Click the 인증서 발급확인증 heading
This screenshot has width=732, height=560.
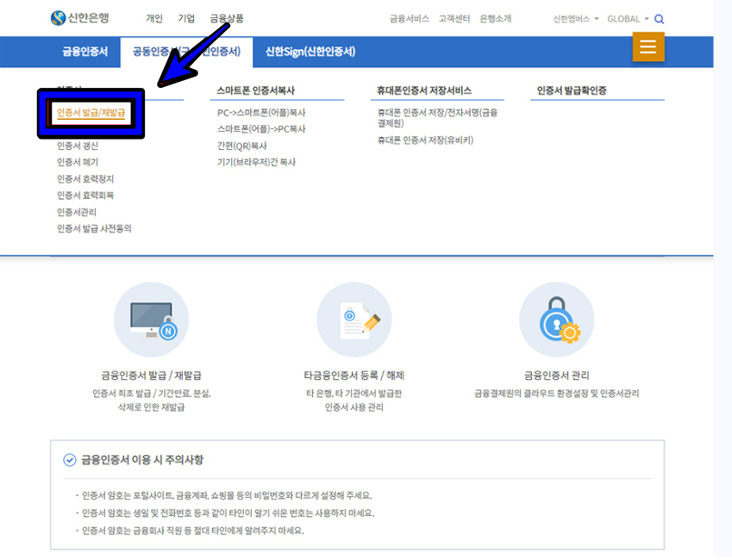pyautogui.click(x=572, y=90)
